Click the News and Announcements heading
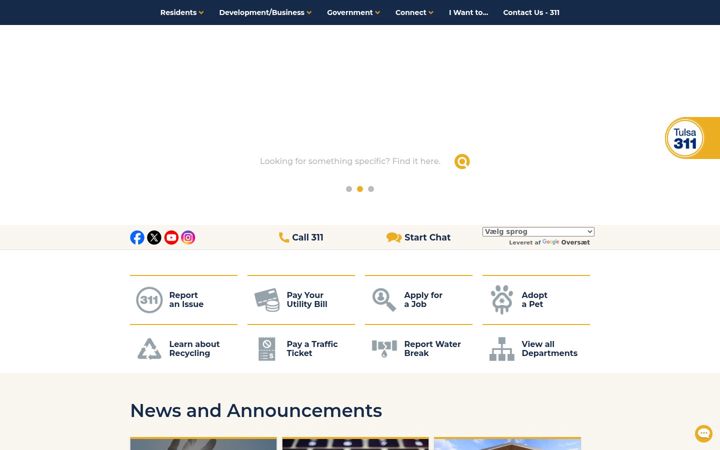This screenshot has height=450, width=720. click(256, 411)
